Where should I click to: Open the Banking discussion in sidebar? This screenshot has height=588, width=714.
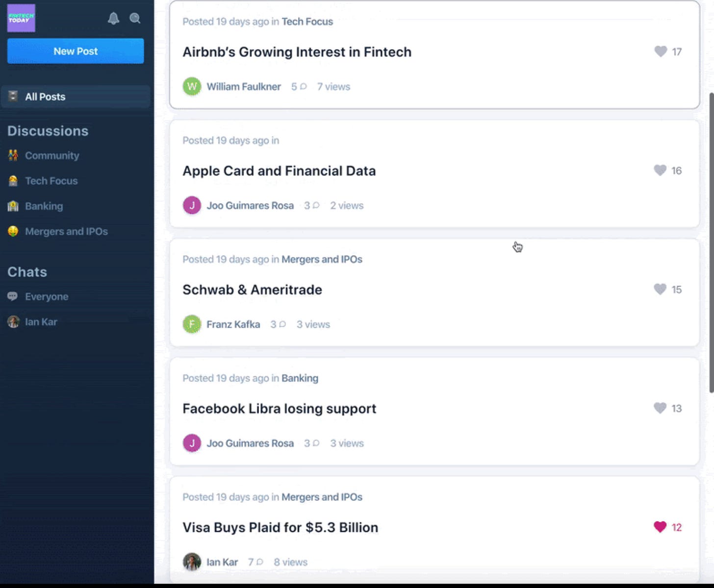(x=44, y=206)
